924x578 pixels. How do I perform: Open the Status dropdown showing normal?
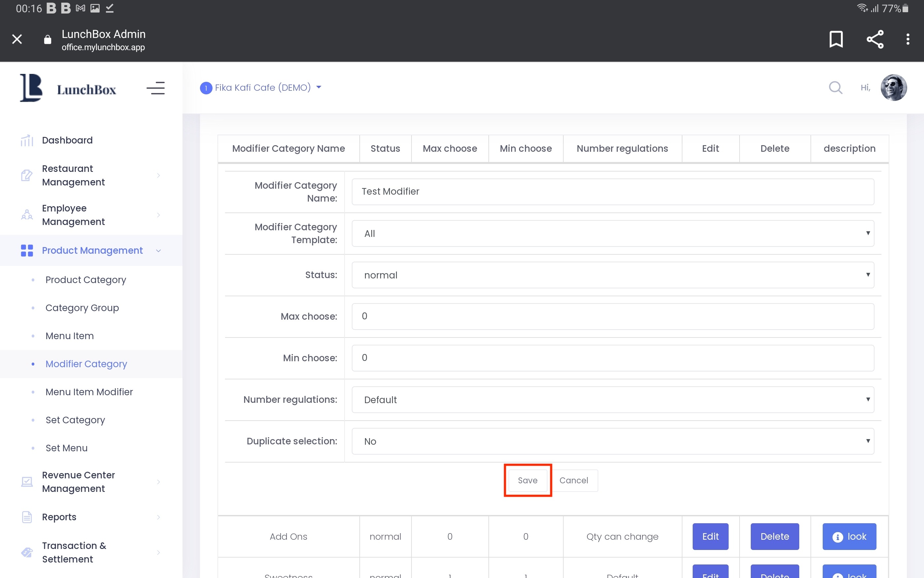[612, 275]
